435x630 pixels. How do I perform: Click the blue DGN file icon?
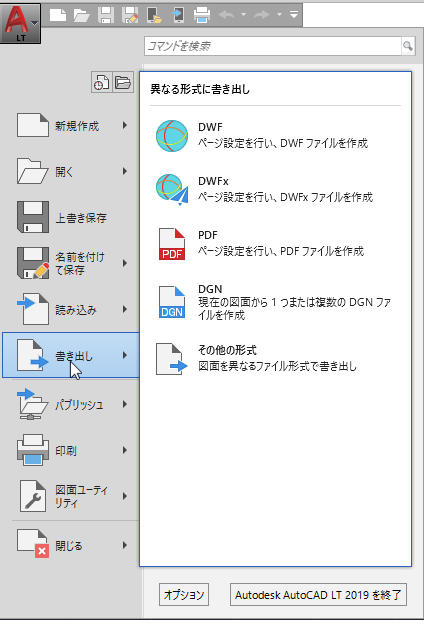(x=172, y=302)
